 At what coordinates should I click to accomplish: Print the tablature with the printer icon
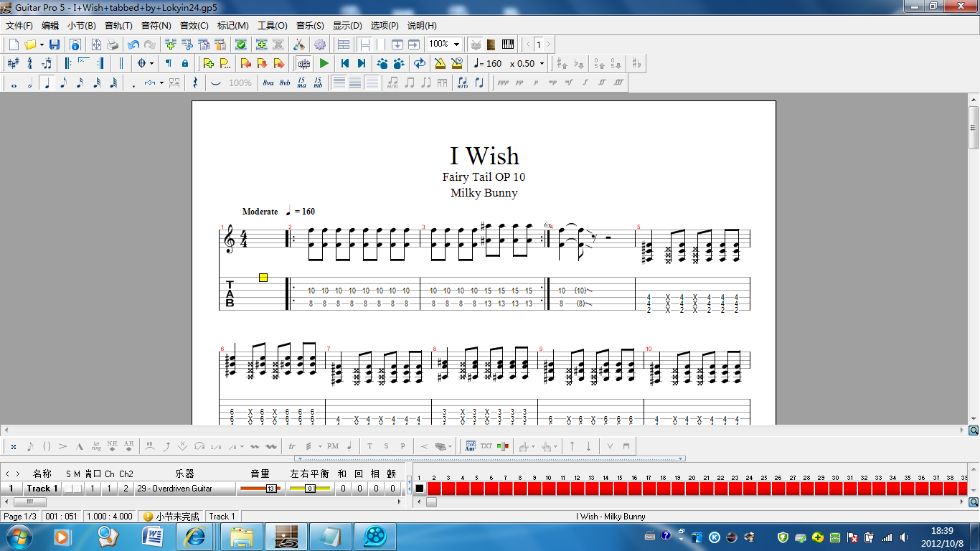tap(113, 44)
